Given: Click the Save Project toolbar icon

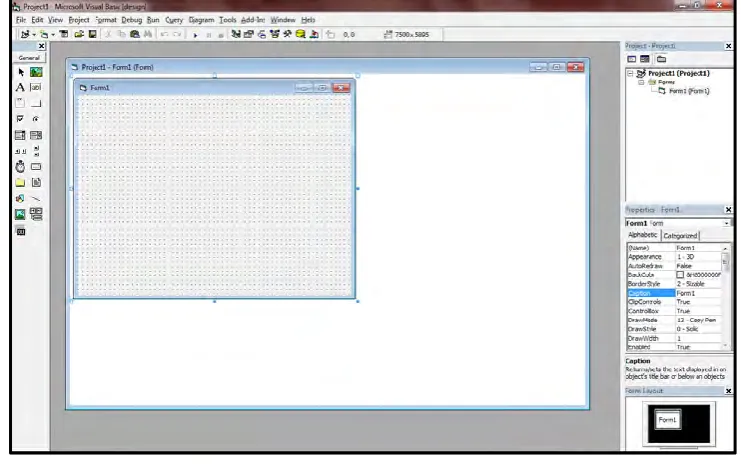Looking at the screenshot, I should click(x=93, y=34).
